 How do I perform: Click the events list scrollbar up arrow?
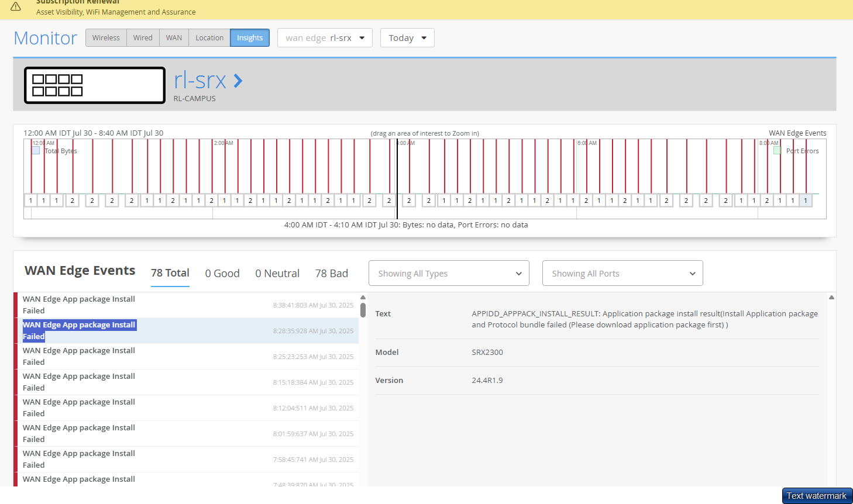coord(363,298)
